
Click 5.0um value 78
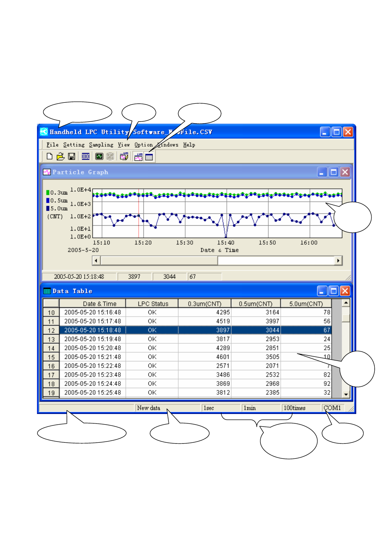(306, 312)
